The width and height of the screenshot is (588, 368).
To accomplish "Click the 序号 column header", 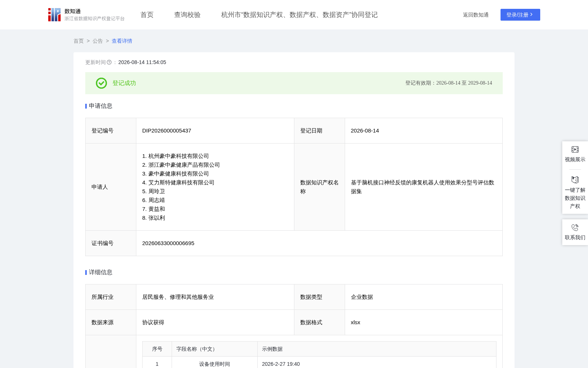I will (157, 349).
